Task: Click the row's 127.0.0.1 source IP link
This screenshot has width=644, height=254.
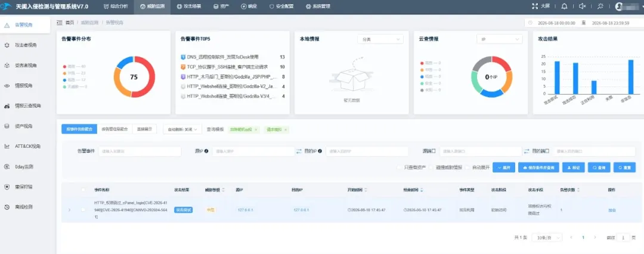Action: point(245,210)
